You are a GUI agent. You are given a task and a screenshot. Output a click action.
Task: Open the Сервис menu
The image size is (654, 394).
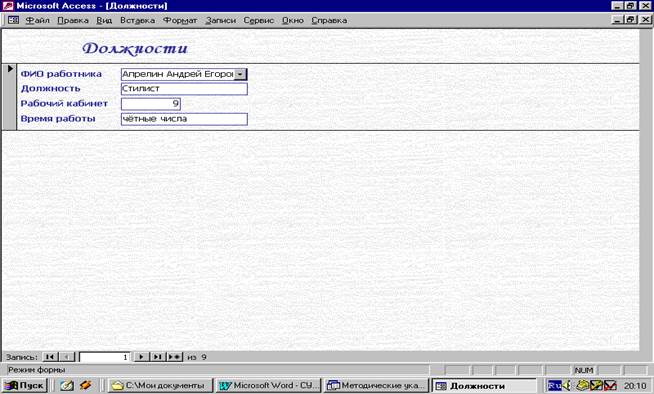(259, 20)
